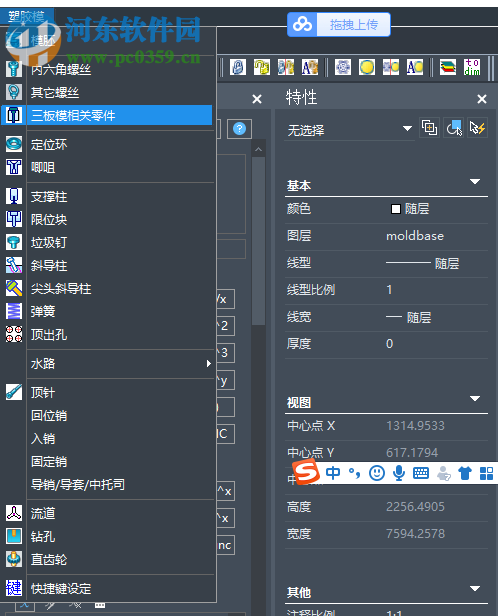Click the select objects icon in 特性
The image size is (498, 616).
pos(454,128)
